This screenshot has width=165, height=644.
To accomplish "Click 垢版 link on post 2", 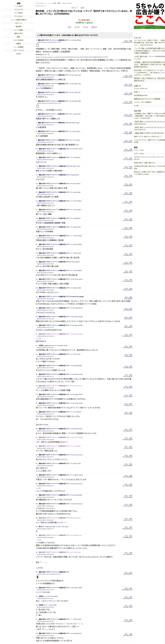I will (126, 76).
